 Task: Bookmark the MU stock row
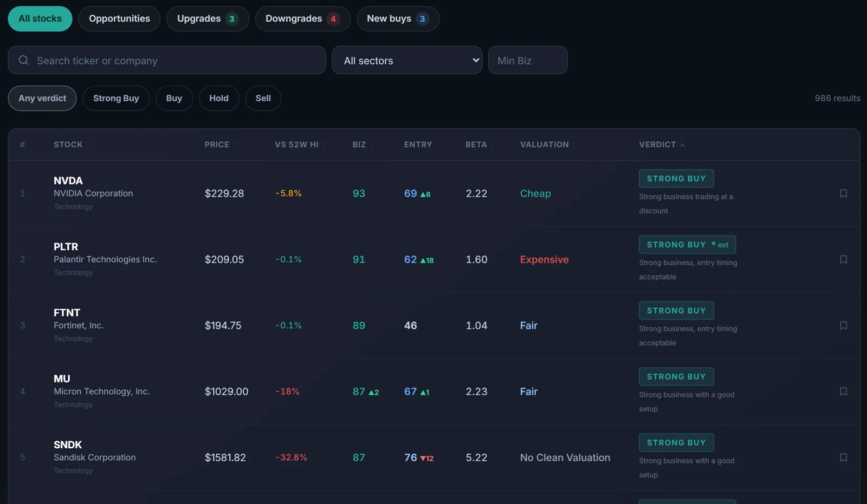point(843,391)
